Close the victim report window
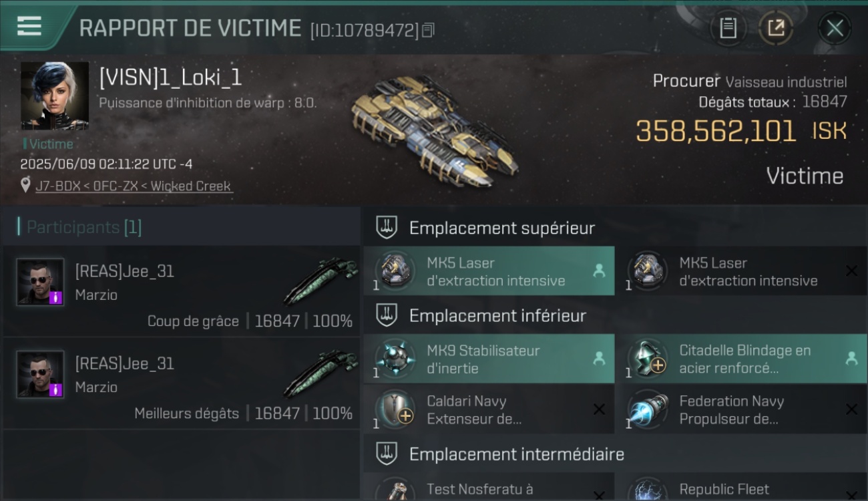 pos(835,28)
